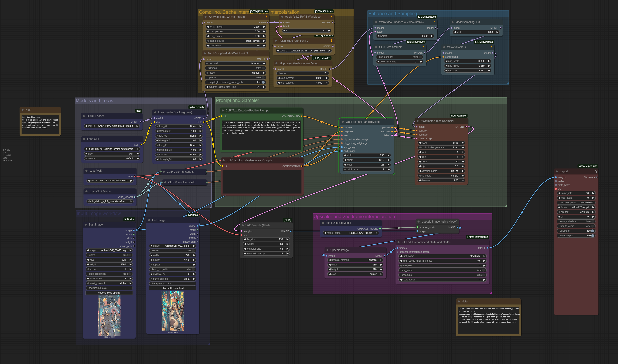This screenshot has height=364, width=618.
Task: Collapse the RIFE VFI node via its dot
Action: (398, 242)
